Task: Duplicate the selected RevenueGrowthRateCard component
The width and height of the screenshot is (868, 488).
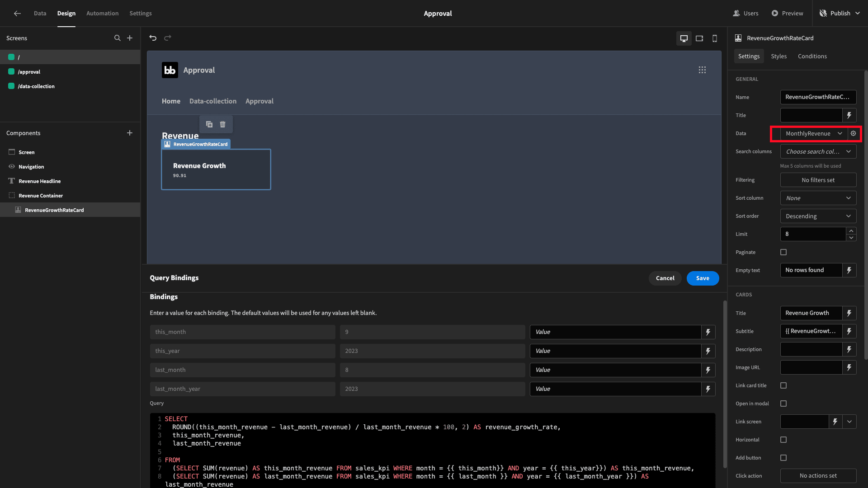Action: pyautogui.click(x=209, y=124)
